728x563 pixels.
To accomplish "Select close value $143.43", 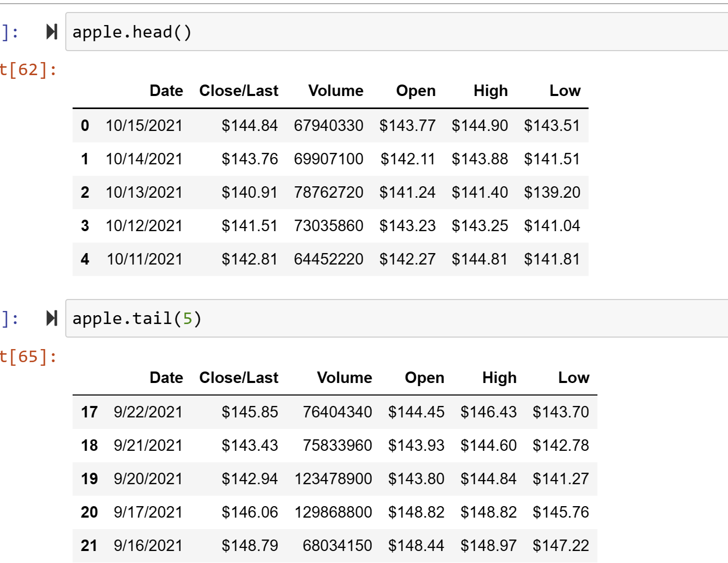I will click(250, 446).
